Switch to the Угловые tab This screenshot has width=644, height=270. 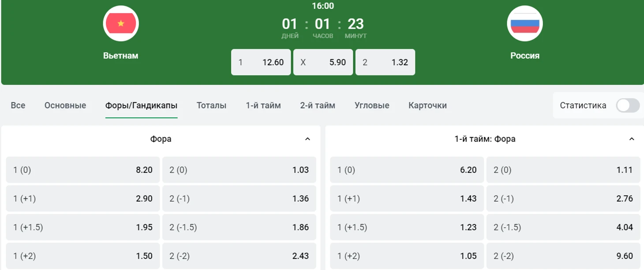(x=372, y=105)
